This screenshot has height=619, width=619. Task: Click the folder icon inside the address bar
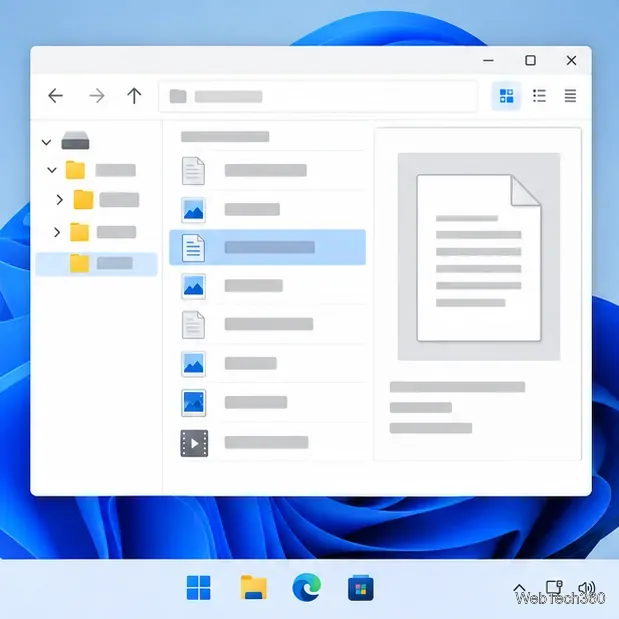pos(178,96)
